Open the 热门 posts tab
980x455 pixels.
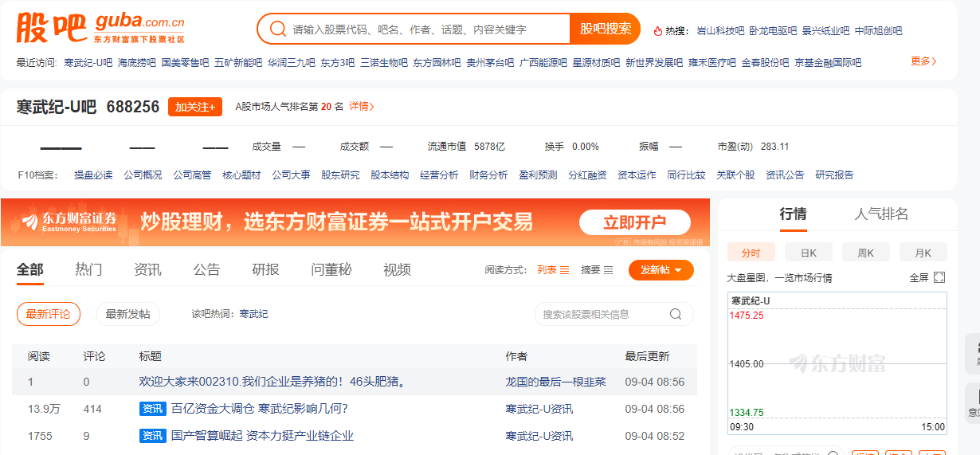coord(88,269)
